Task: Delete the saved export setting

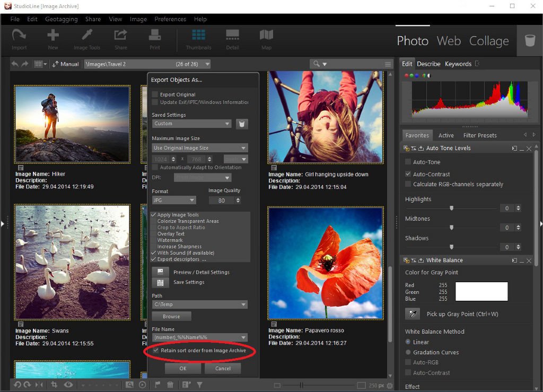Action: coord(242,124)
